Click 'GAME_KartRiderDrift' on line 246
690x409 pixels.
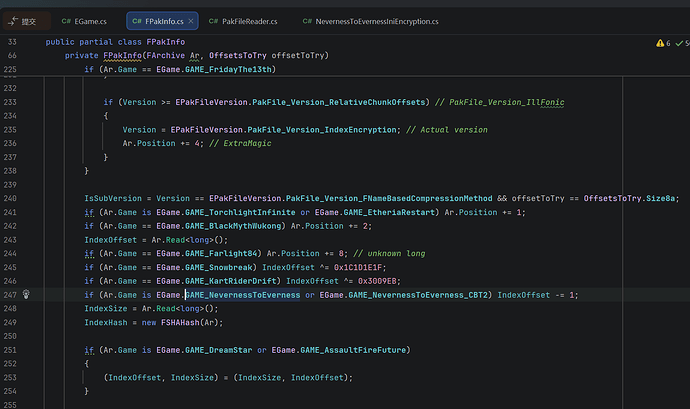pos(231,281)
